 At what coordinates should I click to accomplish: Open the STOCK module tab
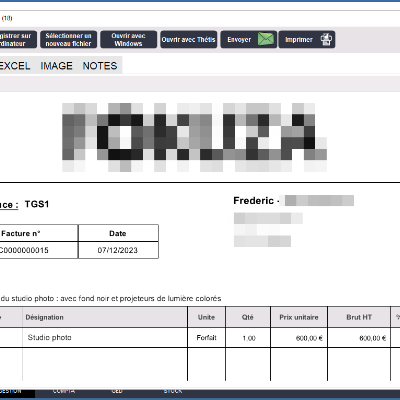173,391
